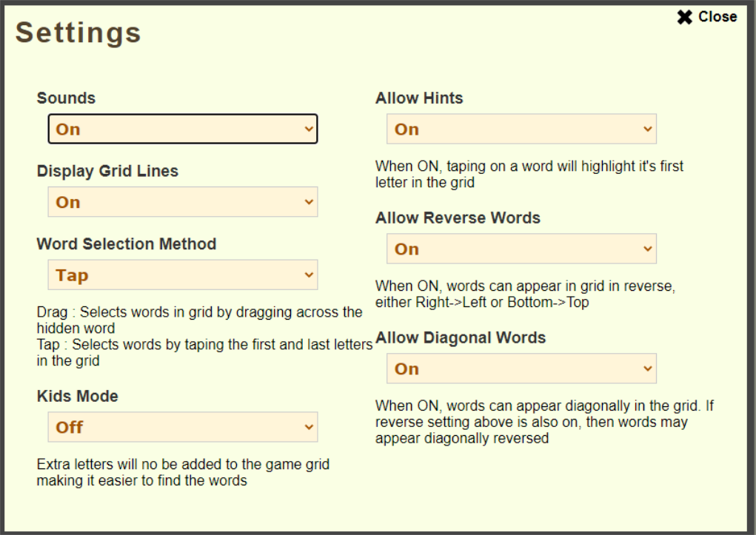
Task: Click the Kids Mode dropdown chevron arrow
Action: point(309,427)
